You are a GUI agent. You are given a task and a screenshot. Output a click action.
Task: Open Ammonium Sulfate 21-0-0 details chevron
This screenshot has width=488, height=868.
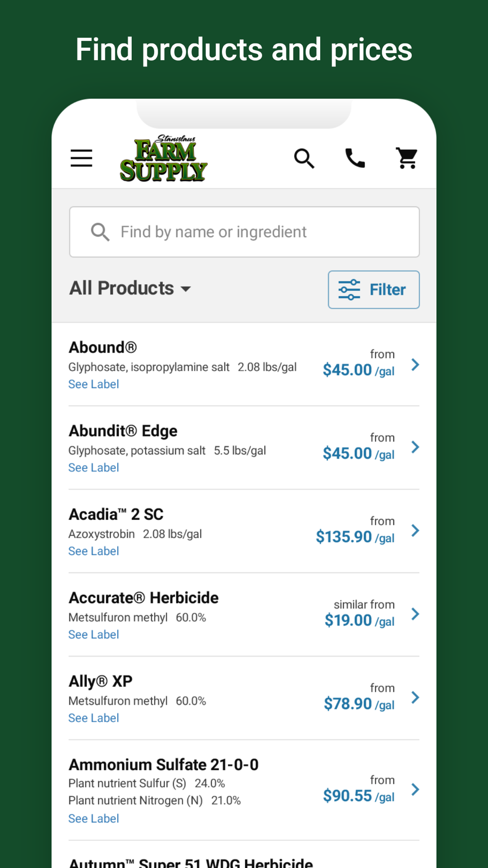click(x=415, y=789)
